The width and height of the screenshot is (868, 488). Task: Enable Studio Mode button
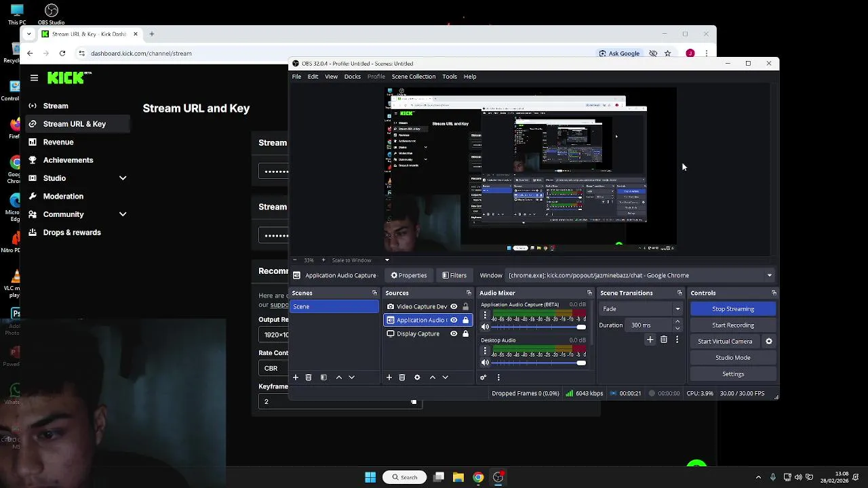click(x=733, y=358)
